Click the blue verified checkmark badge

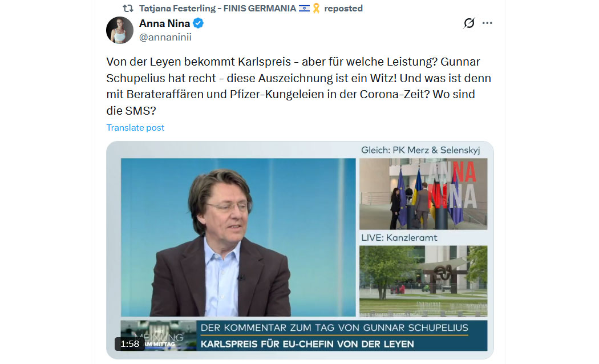[x=198, y=23]
